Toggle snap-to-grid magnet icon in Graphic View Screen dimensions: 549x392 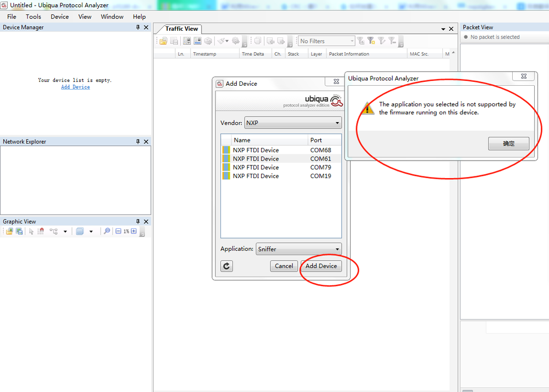tap(41, 231)
